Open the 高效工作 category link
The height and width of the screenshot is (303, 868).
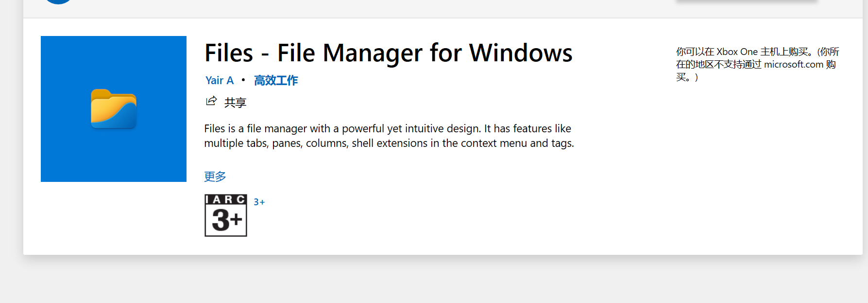click(275, 80)
